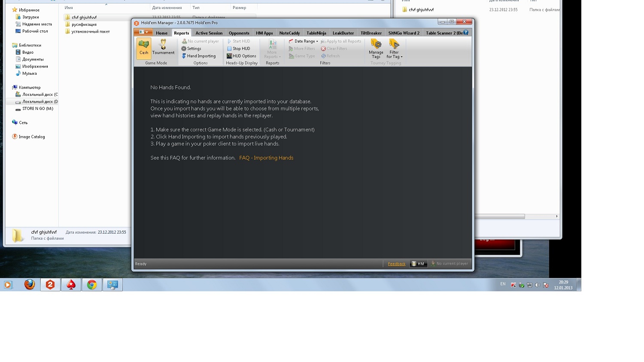Click Stop HUD
This screenshot has width=644, height=362.
point(238,49)
